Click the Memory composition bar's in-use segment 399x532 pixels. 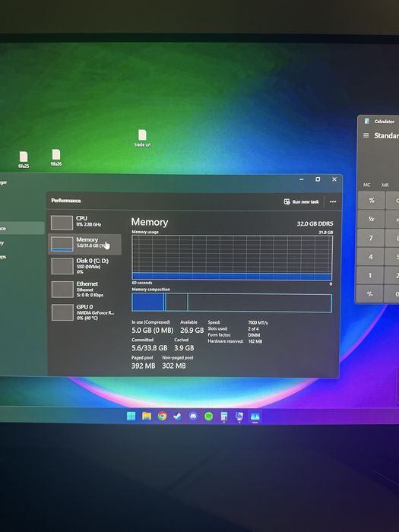click(147, 302)
